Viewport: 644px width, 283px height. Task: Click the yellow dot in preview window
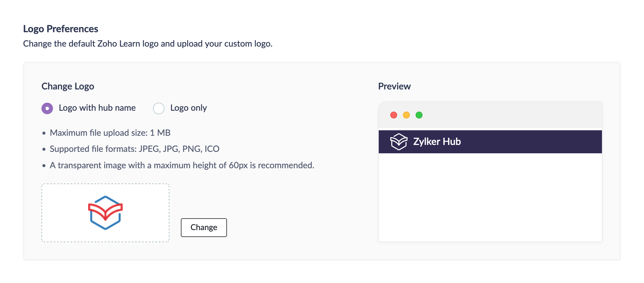tap(406, 115)
